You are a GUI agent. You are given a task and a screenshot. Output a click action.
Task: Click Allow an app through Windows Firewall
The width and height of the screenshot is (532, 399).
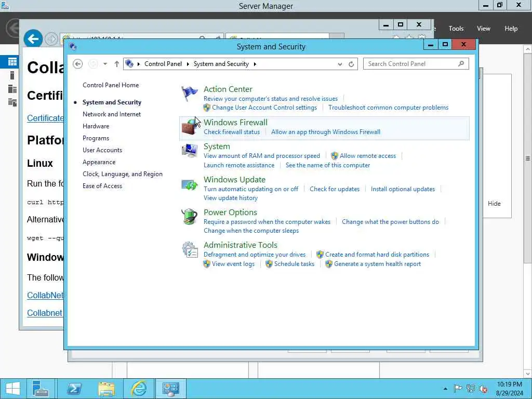[x=326, y=132]
